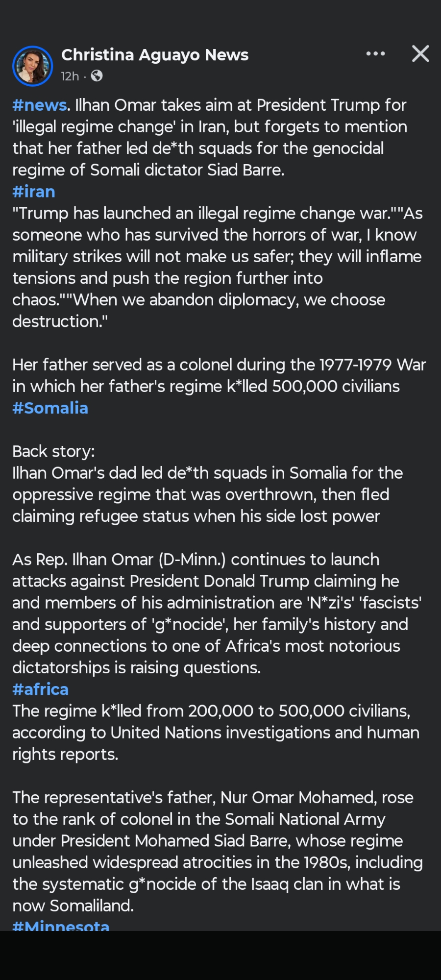The image size is (441, 980).
Task: Open the partially visible #Minnesota hashtag
Action: pyautogui.click(x=61, y=925)
